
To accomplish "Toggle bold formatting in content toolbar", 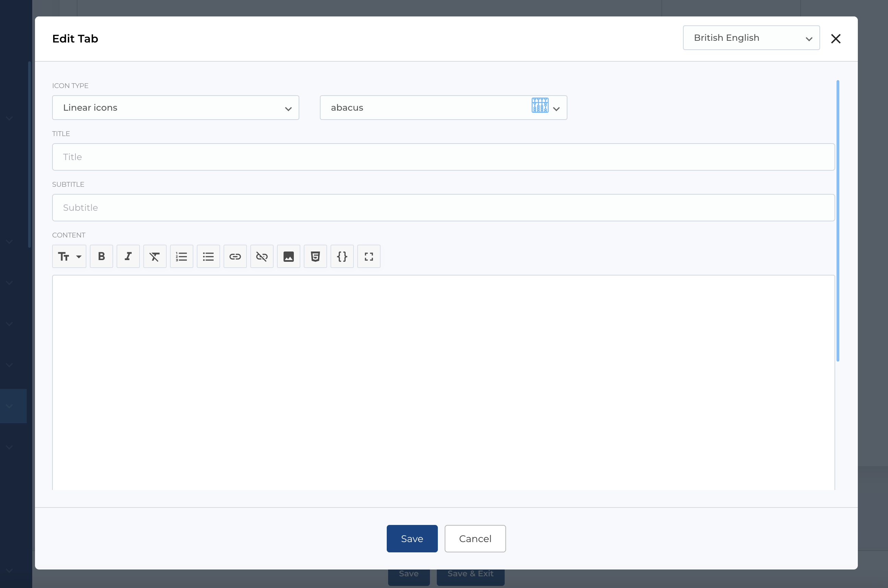I will pyautogui.click(x=101, y=257).
